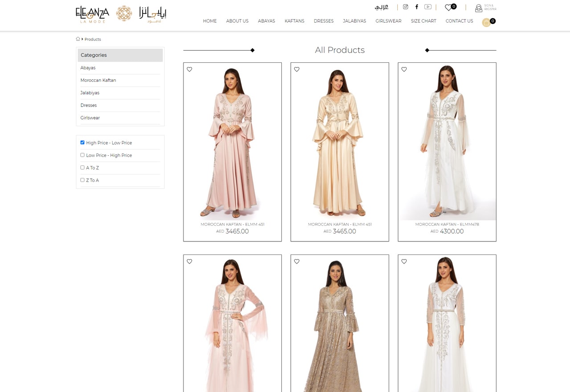
Task: Click the All Products heading
Action: (x=340, y=50)
